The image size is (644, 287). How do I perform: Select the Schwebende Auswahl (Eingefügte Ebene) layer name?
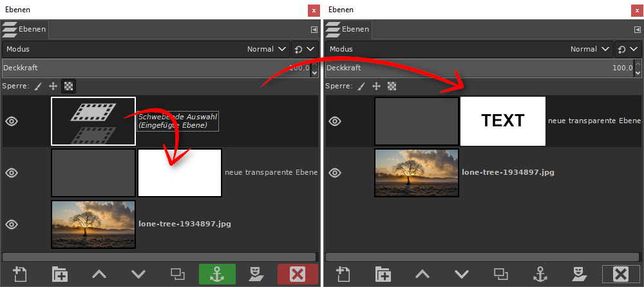click(178, 121)
